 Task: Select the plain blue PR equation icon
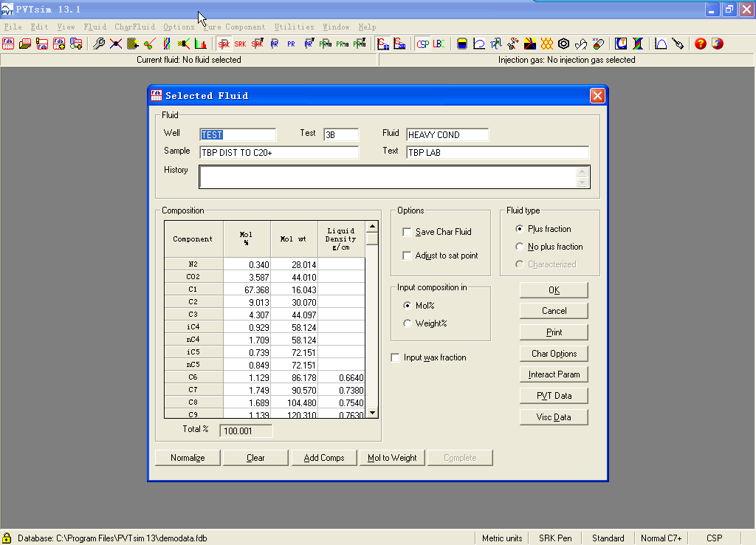click(x=291, y=44)
